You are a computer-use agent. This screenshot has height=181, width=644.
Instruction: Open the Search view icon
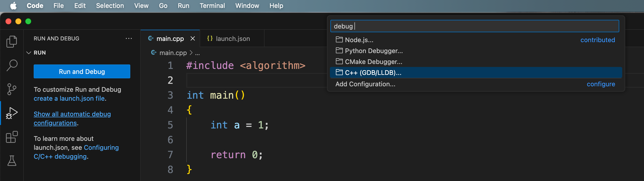[11, 65]
